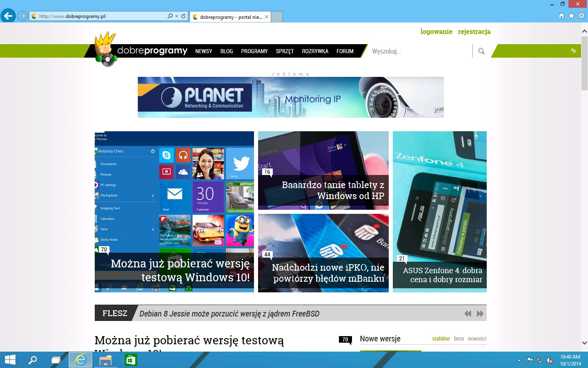The image size is (588, 368).
Task: Click the dobreprogramy mascot logo
Action: pyautogui.click(x=106, y=49)
